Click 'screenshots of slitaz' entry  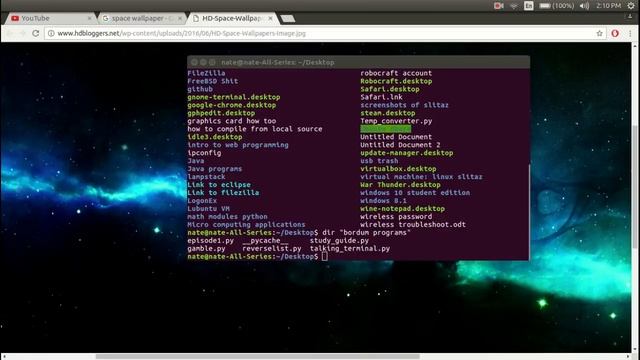pos(404,105)
